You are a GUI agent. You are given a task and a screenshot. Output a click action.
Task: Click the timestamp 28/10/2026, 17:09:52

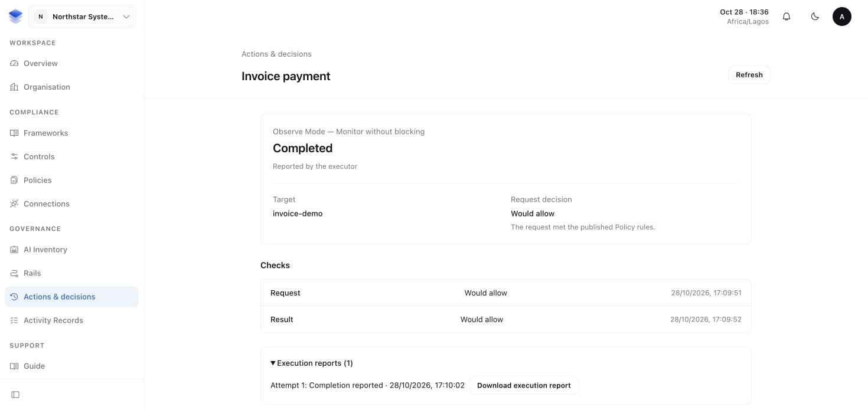click(706, 319)
